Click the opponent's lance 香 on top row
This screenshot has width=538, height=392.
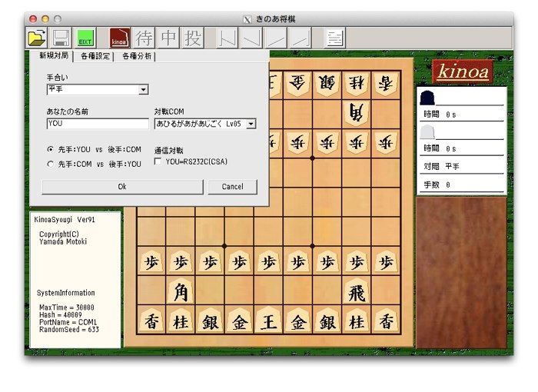click(x=386, y=84)
